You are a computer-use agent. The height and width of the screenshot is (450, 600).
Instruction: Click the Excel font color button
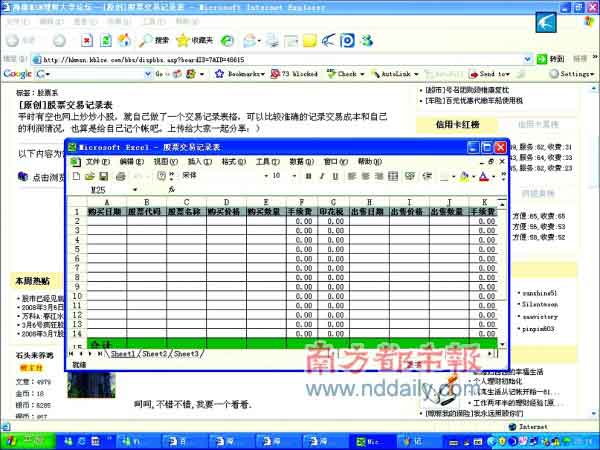point(485,175)
